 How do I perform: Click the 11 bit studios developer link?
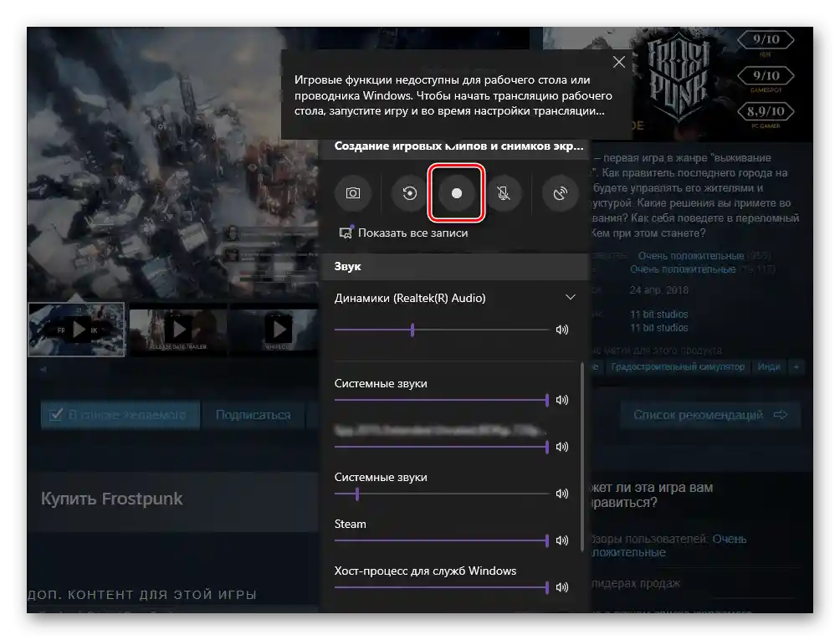click(659, 315)
